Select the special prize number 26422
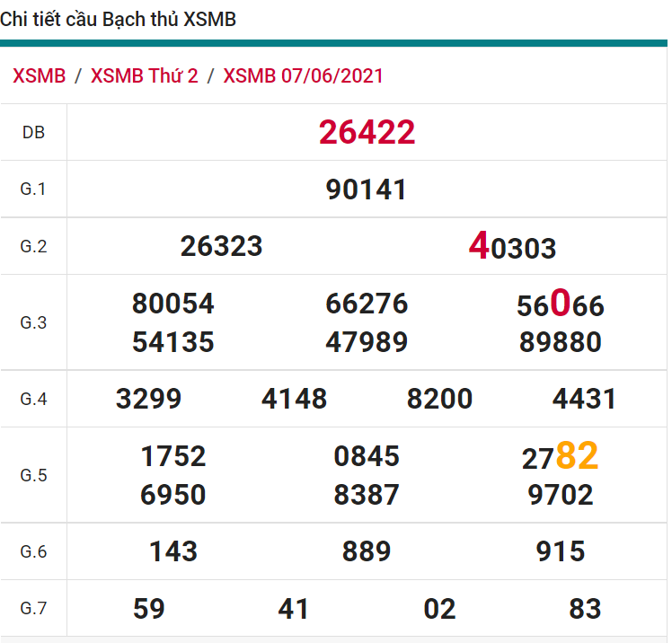The width and height of the screenshot is (672, 643). click(367, 133)
